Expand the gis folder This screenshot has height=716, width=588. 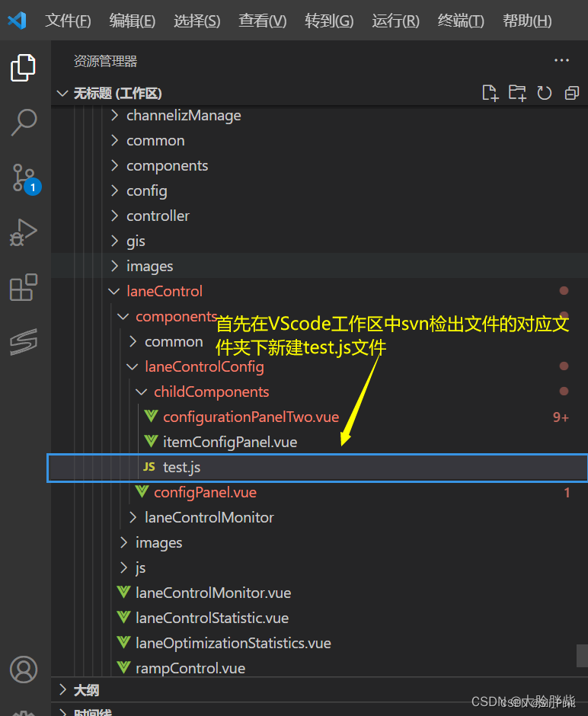pos(114,241)
